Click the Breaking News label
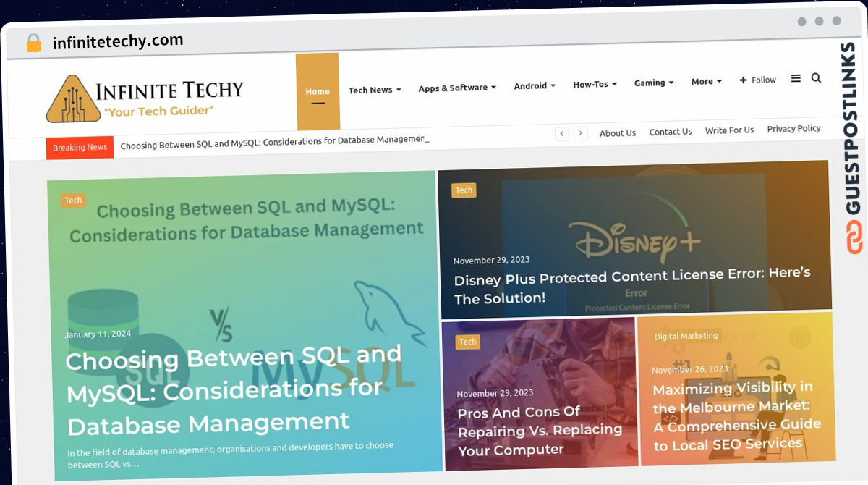The height and width of the screenshot is (485, 868). [x=80, y=147]
